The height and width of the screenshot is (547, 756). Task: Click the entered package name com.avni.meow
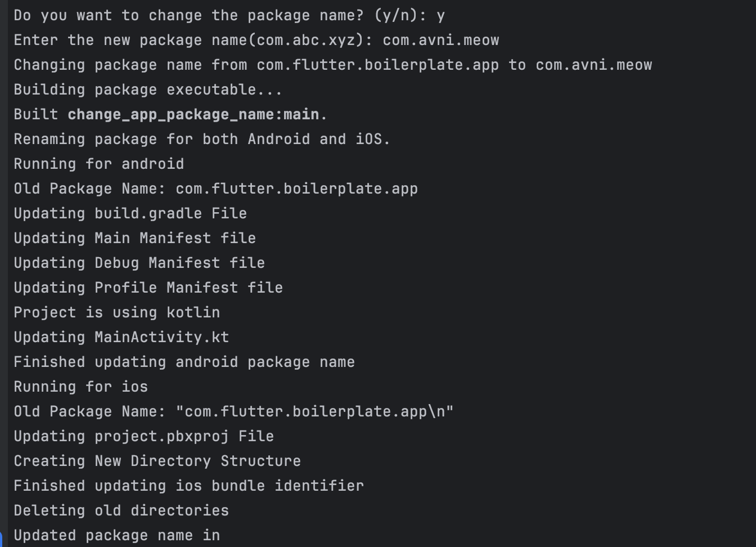[x=441, y=40]
